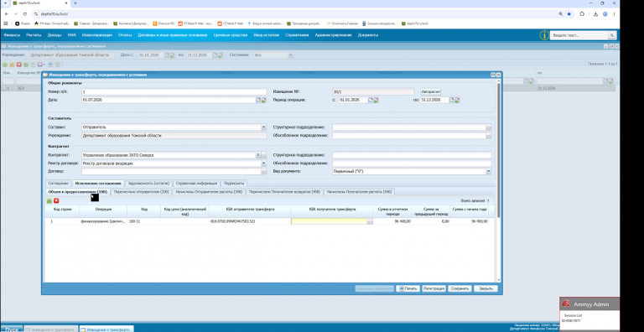
Task: Open the Справочники menu
Action: click(297, 35)
